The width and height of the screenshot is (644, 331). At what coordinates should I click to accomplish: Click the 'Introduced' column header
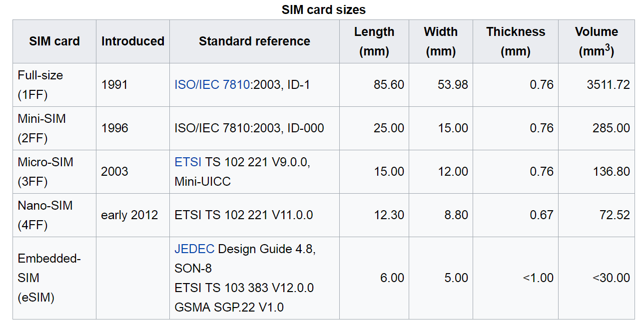(x=133, y=41)
